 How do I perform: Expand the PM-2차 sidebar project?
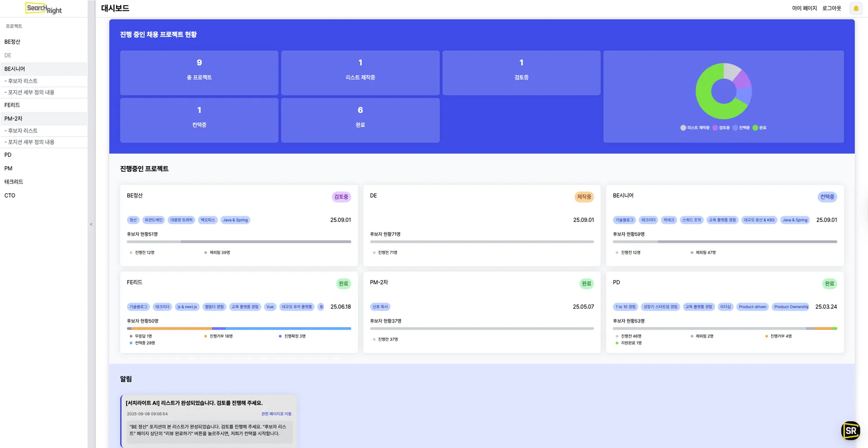[x=14, y=118]
